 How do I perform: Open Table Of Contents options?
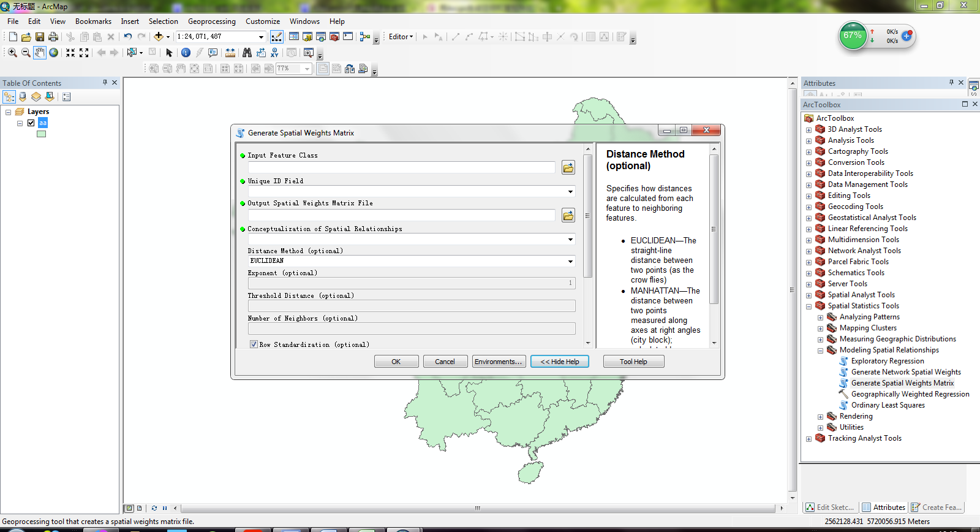[67, 97]
